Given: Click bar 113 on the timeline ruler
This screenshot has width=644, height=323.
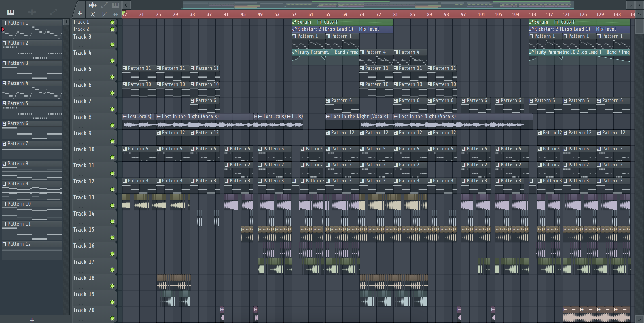Looking at the screenshot, I should click(532, 14).
